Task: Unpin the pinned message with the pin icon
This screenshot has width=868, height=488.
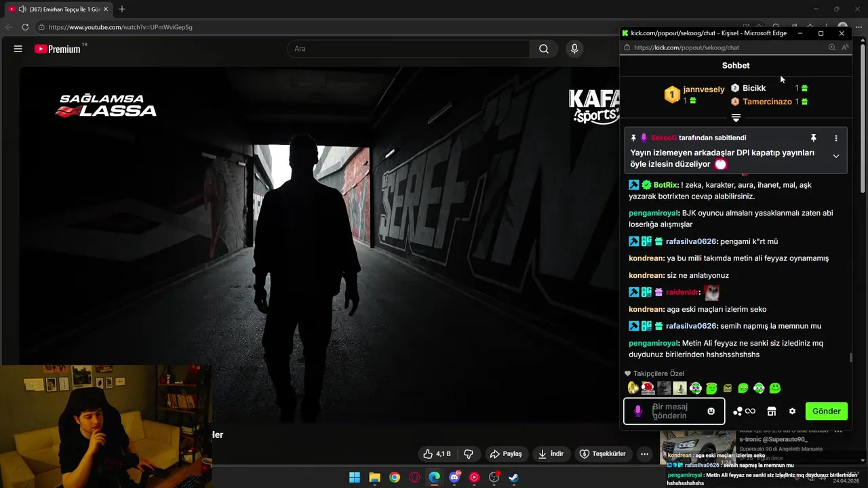Action: (814, 138)
